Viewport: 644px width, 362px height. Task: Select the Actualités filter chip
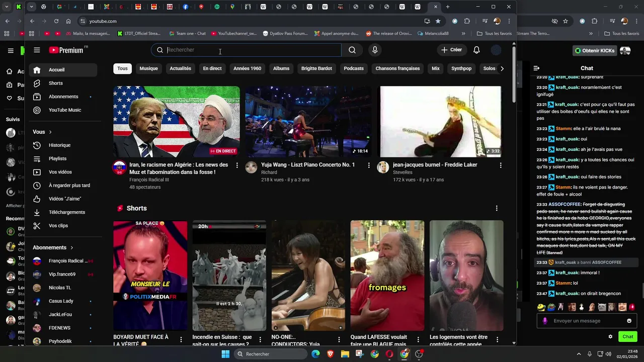pyautogui.click(x=180, y=68)
